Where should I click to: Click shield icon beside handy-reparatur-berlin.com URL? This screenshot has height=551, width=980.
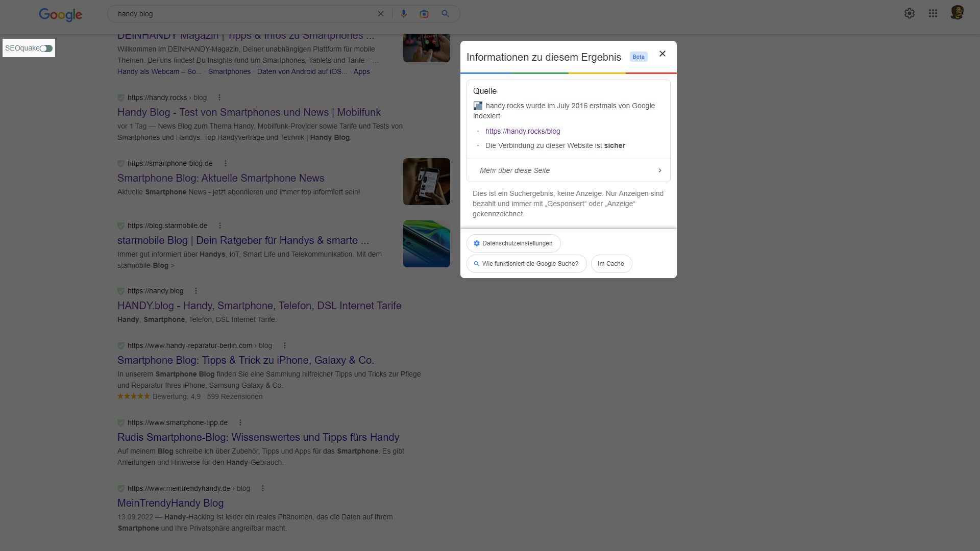click(x=121, y=346)
